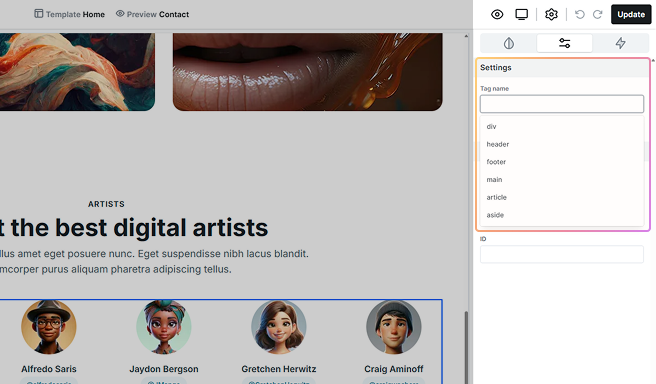Viewport: 656px width, 384px height.
Task: Click the lips artwork image
Action: pos(308,72)
